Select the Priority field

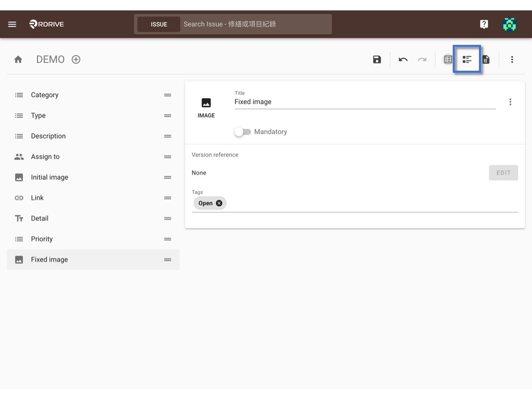(x=94, y=239)
